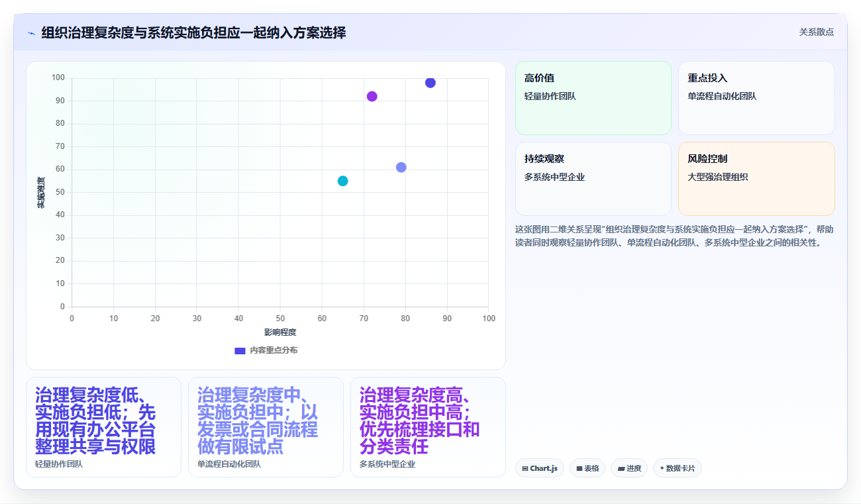Click the chart description paragraph starting 这张图用二维关系
The height and width of the screenshot is (504, 861).
click(674, 236)
